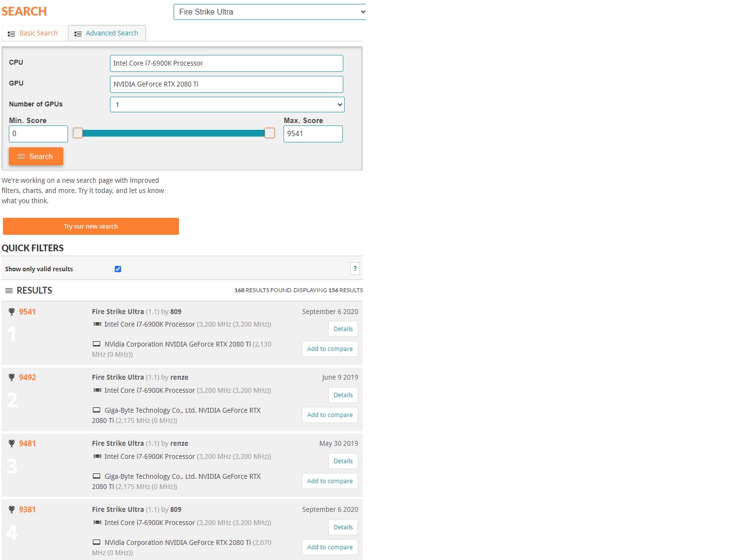
Task: Click the trophy icon beside score 9541
Action: (x=12, y=312)
